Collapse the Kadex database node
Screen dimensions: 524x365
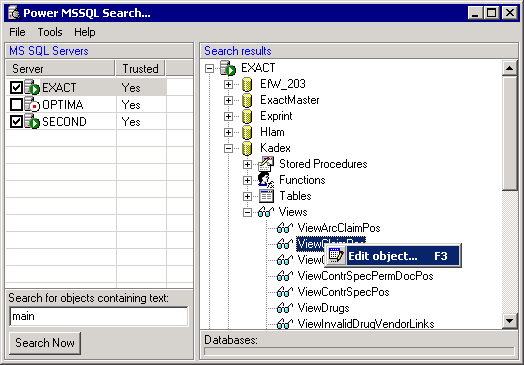click(x=228, y=149)
